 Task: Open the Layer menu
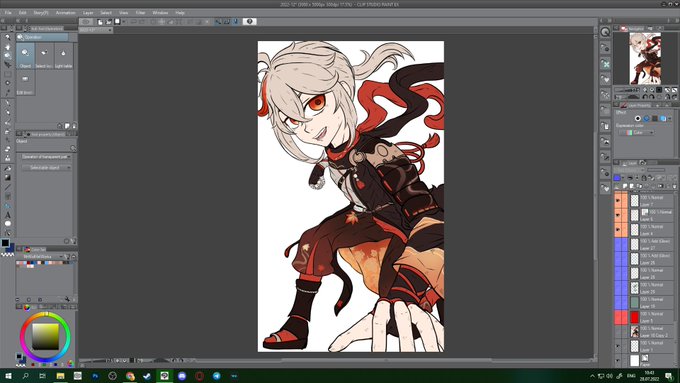pyautogui.click(x=88, y=13)
